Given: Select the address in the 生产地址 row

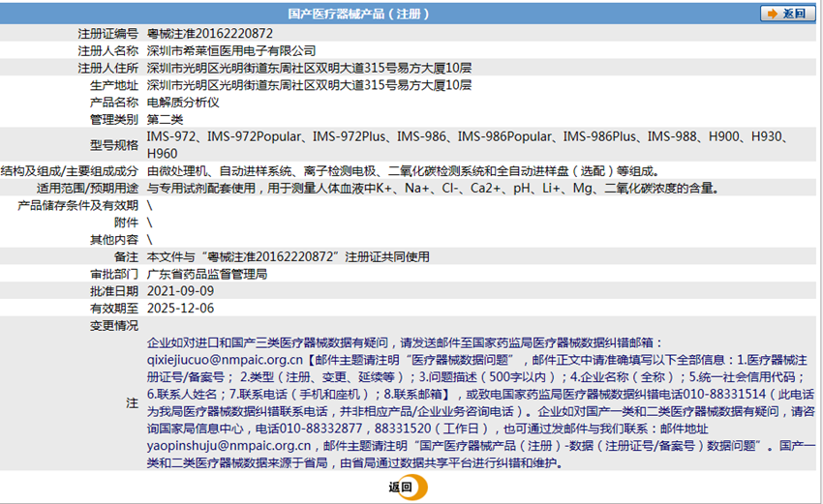Looking at the screenshot, I should coord(309,85).
